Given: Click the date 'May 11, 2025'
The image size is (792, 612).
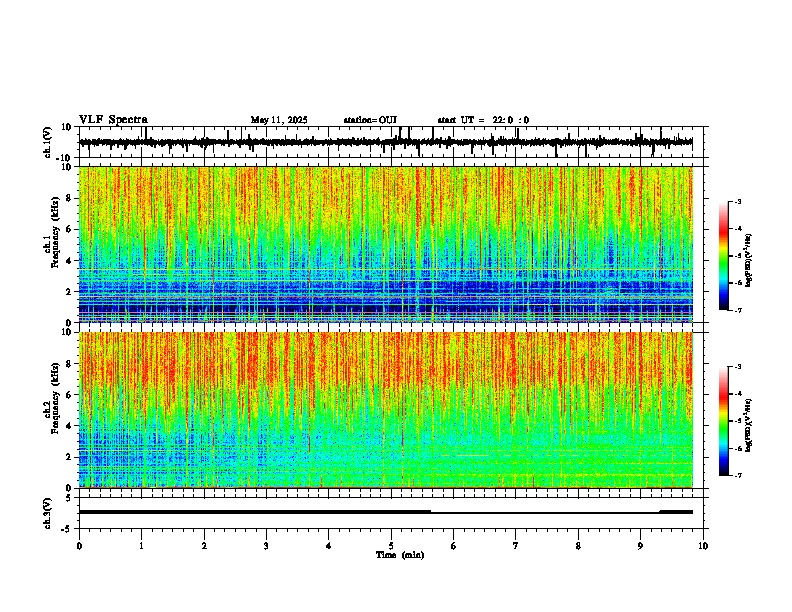Looking at the screenshot, I should pyautogui.click(x=279, y=120).
